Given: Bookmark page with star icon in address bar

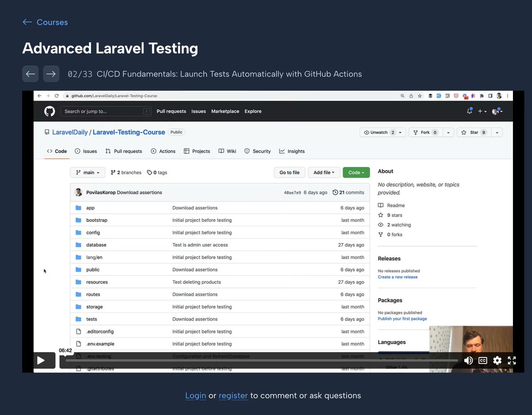Looking at the screenshot, I should pos(419,96).
